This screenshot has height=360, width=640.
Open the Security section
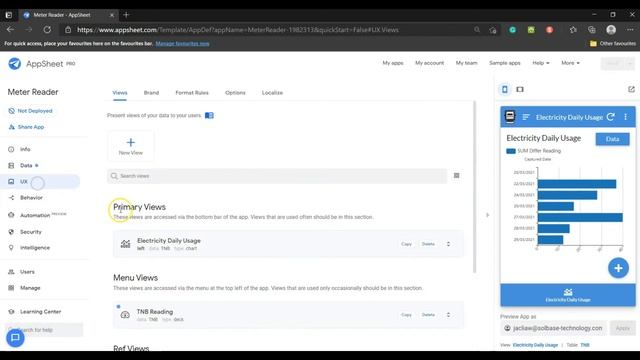click(x=31, y=232)
